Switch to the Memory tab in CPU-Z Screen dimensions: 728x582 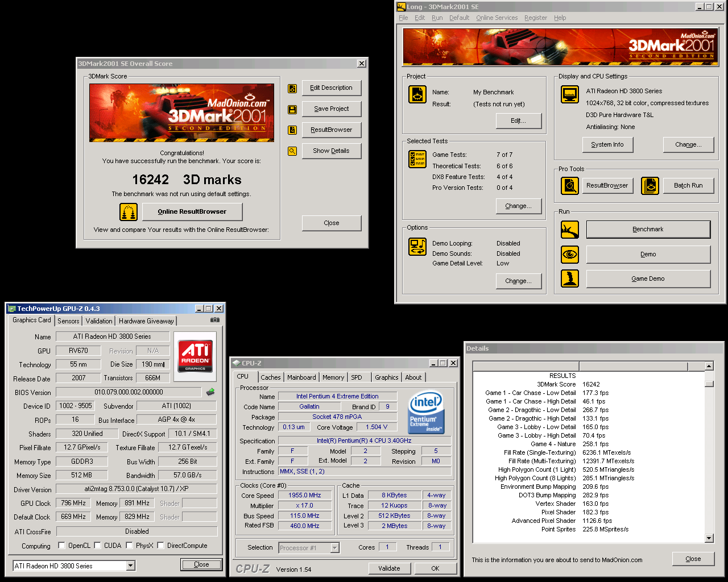click(333, 377)
